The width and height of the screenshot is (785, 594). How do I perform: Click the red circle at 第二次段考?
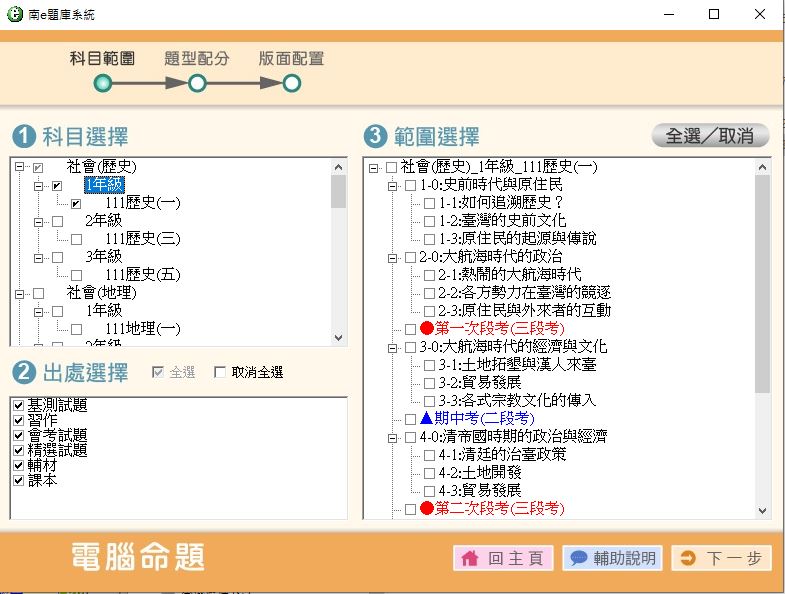(x=427, y=508)
